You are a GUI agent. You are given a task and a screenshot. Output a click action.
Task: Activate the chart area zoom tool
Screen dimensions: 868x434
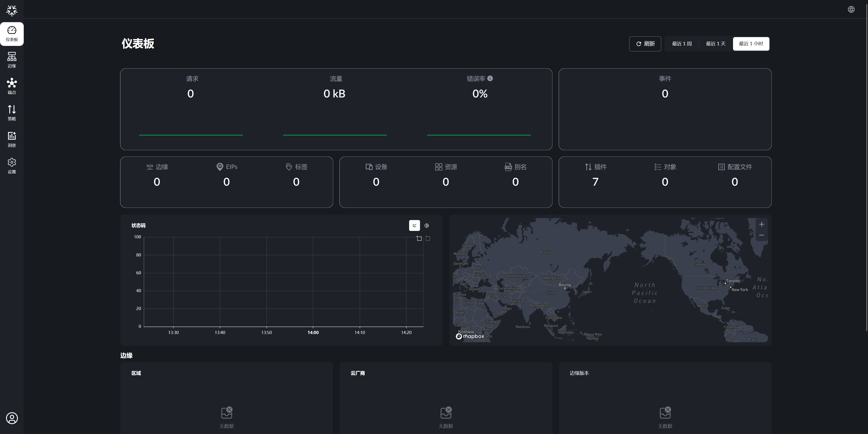click(x=419, y=238)
